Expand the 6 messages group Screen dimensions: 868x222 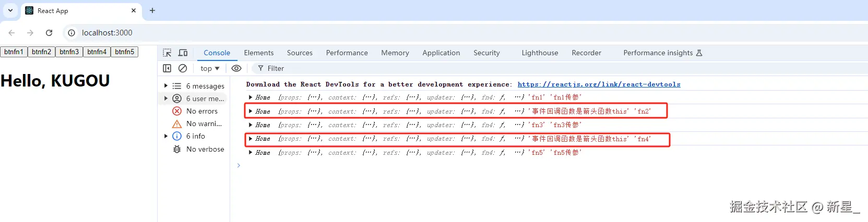coord(166,86)
